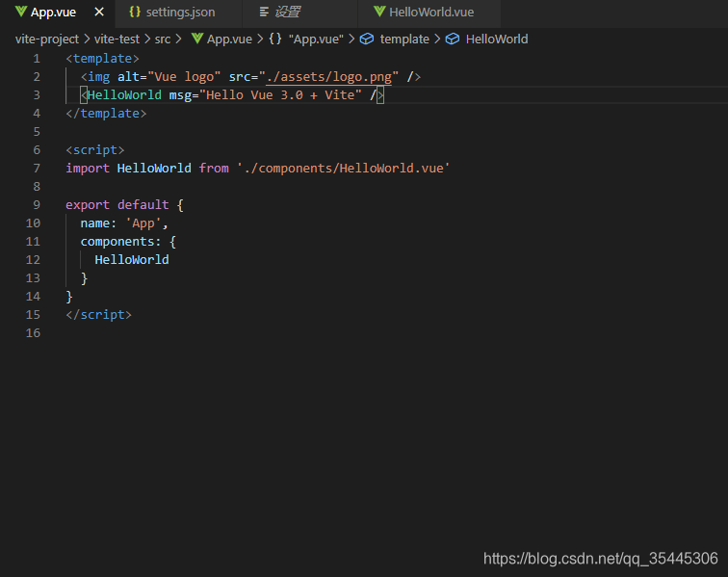This screenshot has height=577, width=728.
Task: Click './components/HelloWorld.vue' import path
Action: click(344, 169)
